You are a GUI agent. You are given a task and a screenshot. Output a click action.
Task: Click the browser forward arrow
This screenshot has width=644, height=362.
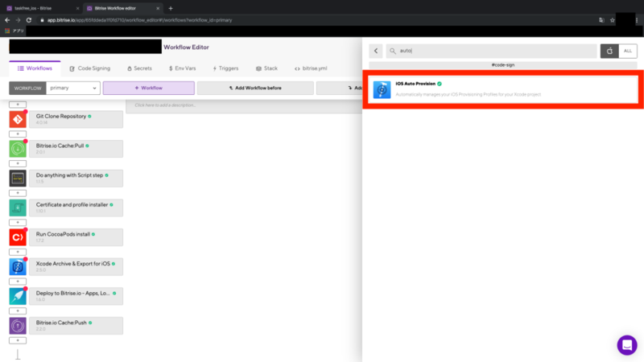[x=18, y=20]
